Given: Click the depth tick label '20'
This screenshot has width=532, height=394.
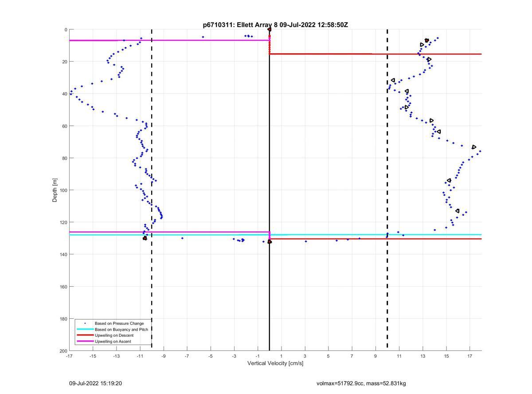Looking at the screenshot, I should (65, 62).
